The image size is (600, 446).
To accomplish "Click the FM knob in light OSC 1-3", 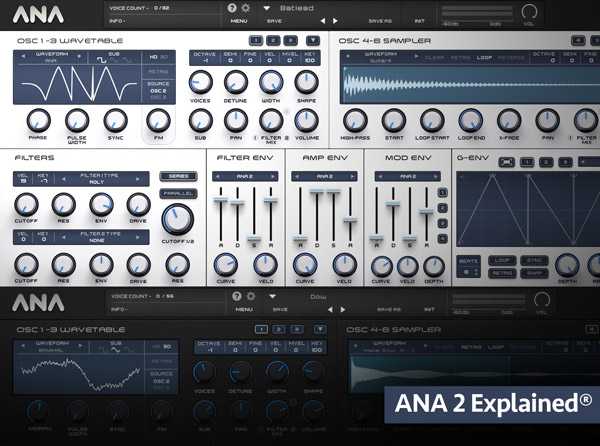I will point(158,120).
